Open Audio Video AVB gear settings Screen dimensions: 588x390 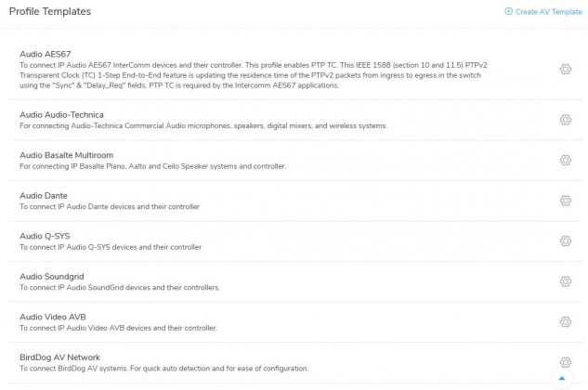tap(566, 321)
